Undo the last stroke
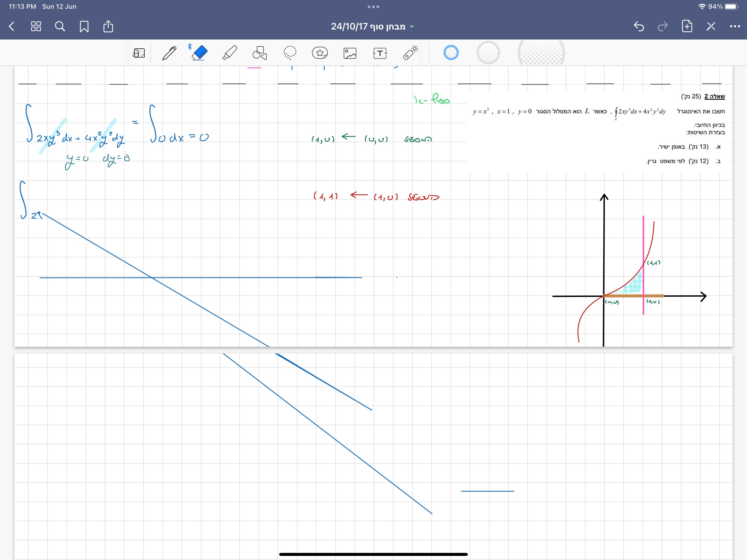Viewport: 747px width, 560px height. click(639, 26)
